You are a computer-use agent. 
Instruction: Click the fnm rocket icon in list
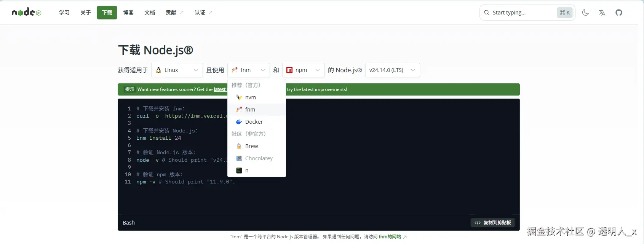(239, 110)
